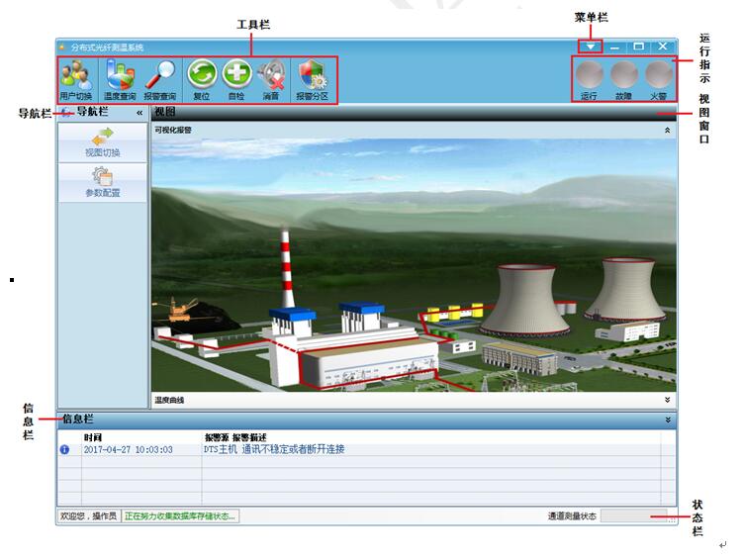This screenshot has height=560, width=744.
Task: Click the 时间 column header
Action: [x=93, y=436]
